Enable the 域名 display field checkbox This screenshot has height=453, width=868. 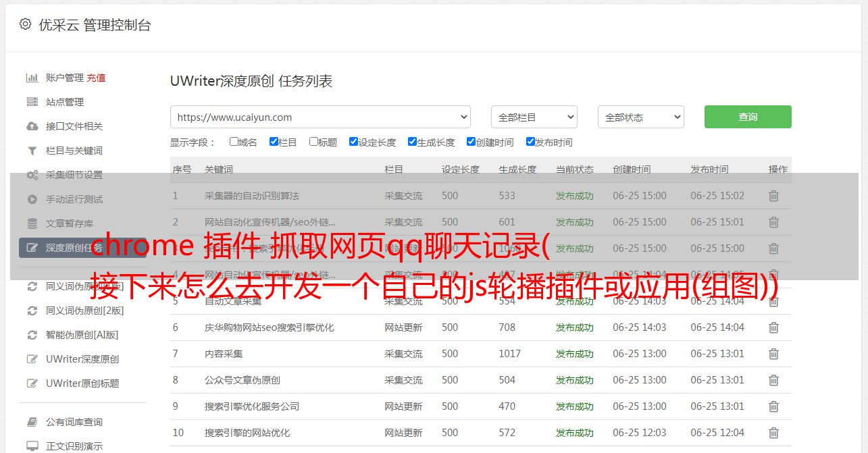pyautogui.click(x=234, y=142)
